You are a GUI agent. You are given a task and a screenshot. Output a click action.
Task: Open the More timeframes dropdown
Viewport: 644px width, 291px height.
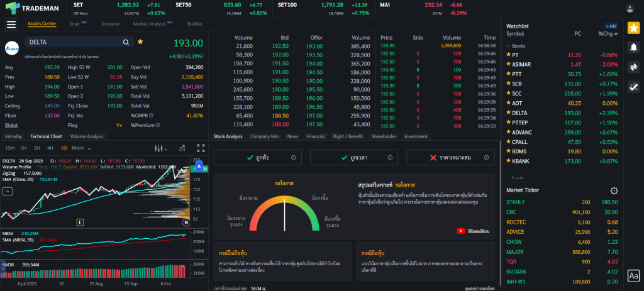tap(81, 148)
